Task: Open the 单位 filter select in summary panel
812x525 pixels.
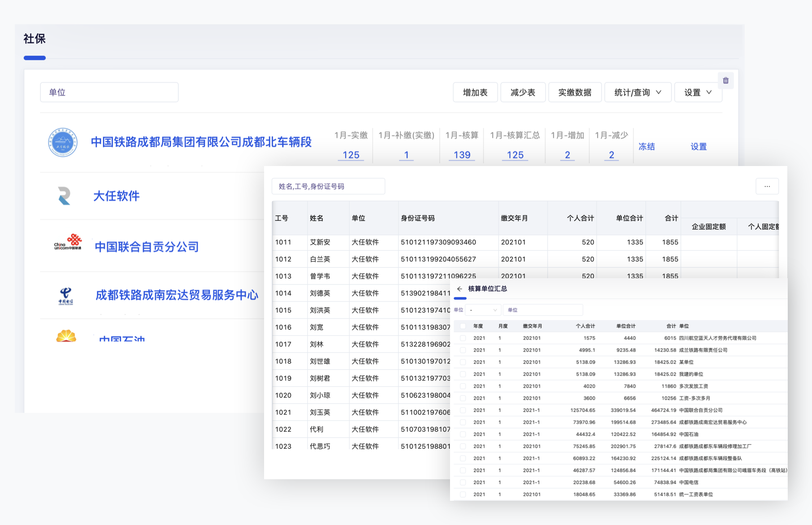Action: [x=483, y=310]
